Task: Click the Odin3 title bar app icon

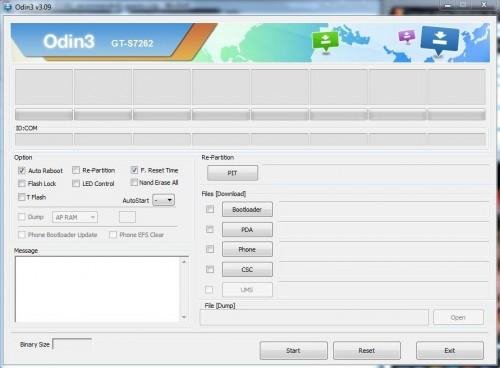Action: coord(7,7)
